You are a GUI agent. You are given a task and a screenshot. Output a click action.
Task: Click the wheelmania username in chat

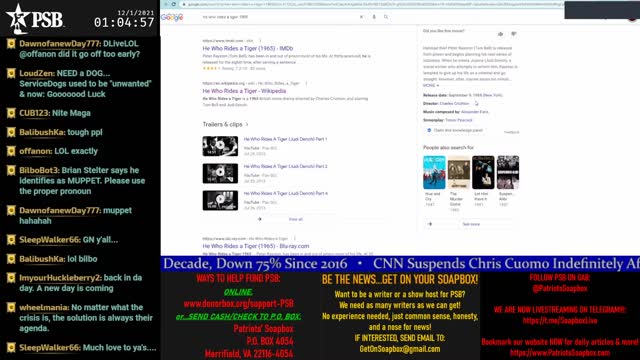pos(44,307)
